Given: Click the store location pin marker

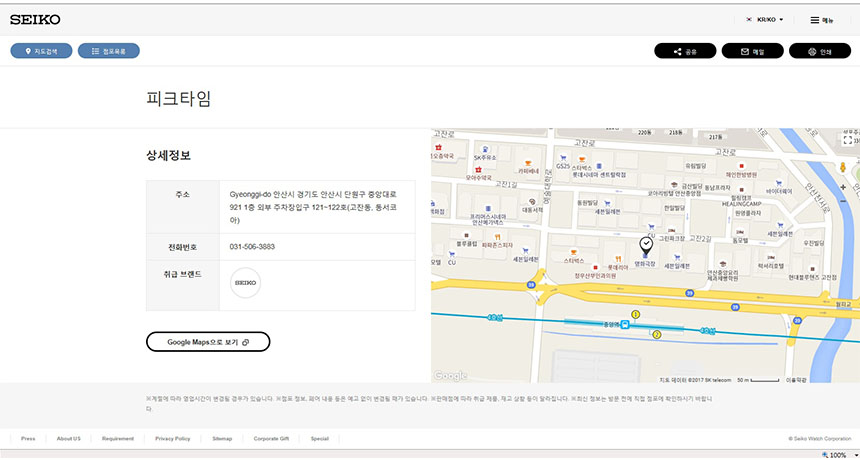Looking at the screenshot, I should (646, 246).
